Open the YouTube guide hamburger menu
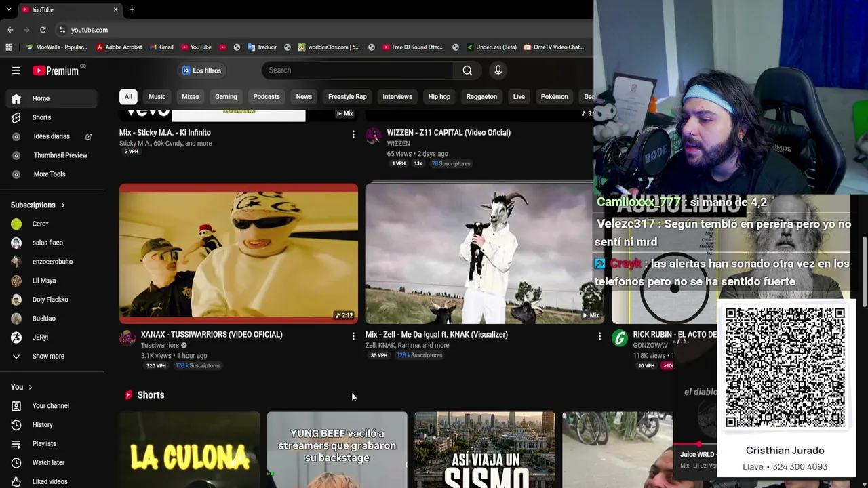868x488 pixels. [x=16, y=70]
